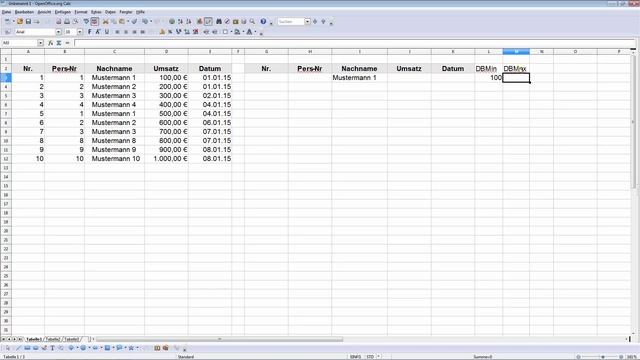Open the Function Wizard icon

click(x=50, y=43)
